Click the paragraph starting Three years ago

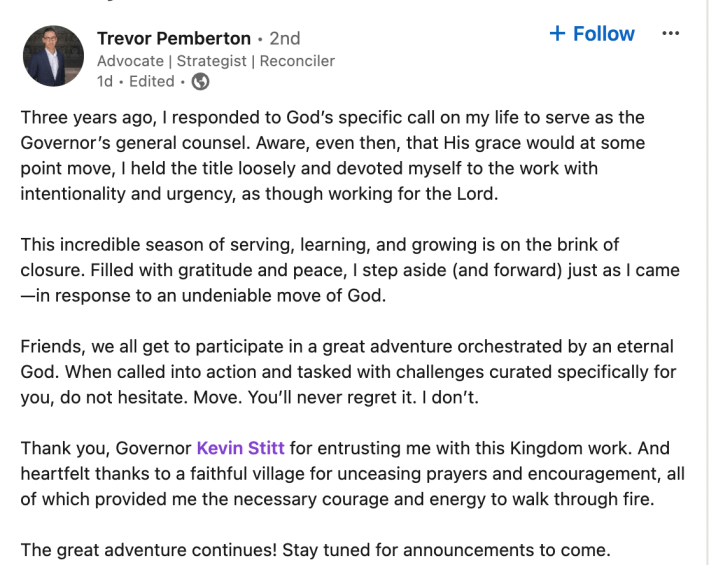pyautogui.click(x=333, y=155)
